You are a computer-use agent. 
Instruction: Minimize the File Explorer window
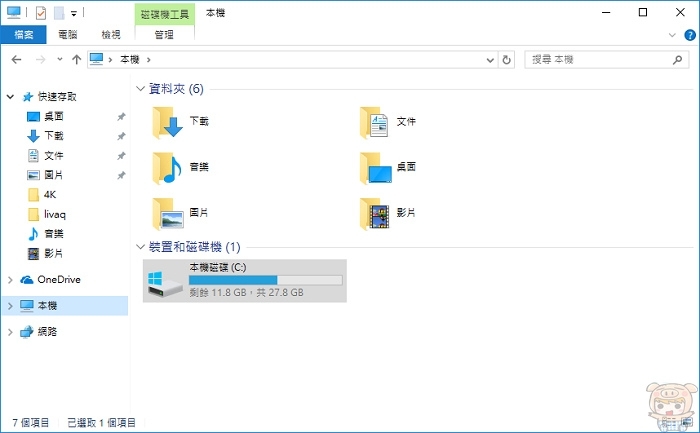(606, 12)
